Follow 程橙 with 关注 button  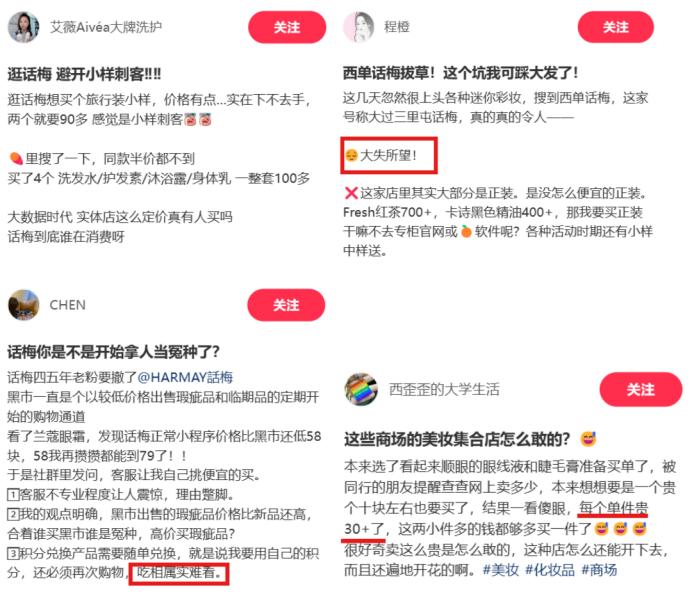pyautogui.click(x=616, y=27)
